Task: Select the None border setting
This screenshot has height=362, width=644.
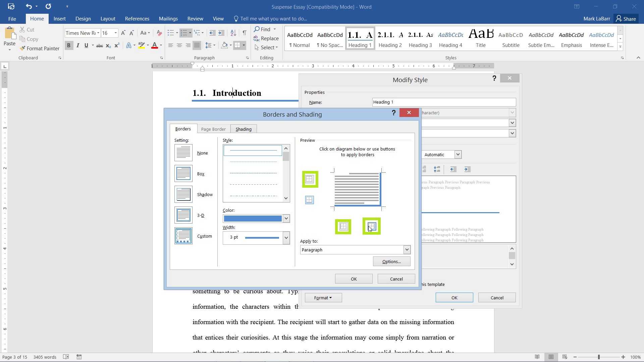Action: [x=183, y=153]
